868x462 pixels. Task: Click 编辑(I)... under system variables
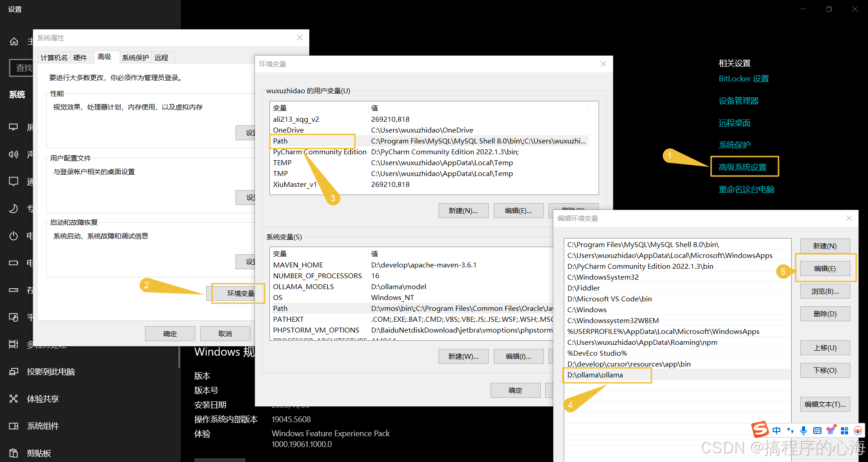coord(519,356)
